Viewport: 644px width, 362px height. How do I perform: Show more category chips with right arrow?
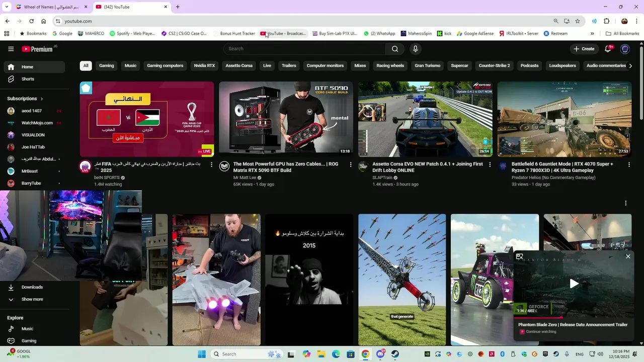[x=630, y=65]
